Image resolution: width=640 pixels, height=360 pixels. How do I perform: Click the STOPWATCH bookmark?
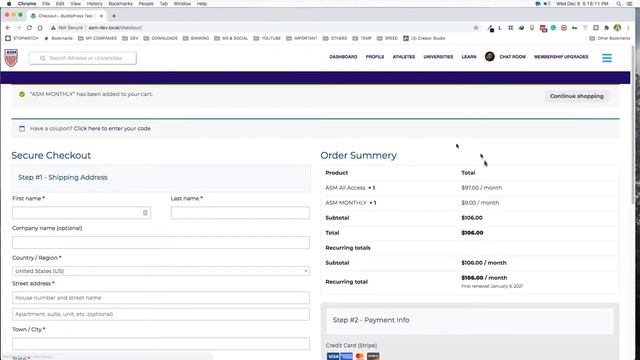[22, 38]
